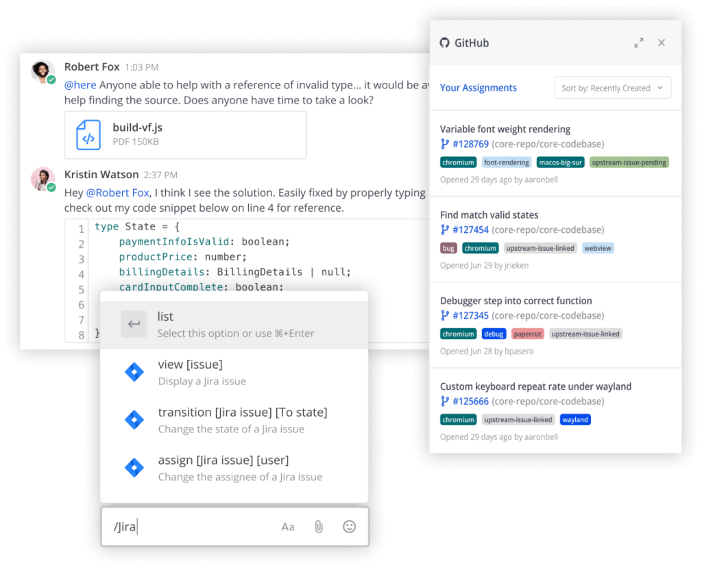Click the @Robert Fox mention link
The width and height of the screenshot is (702, 588).
pos(115,193)
